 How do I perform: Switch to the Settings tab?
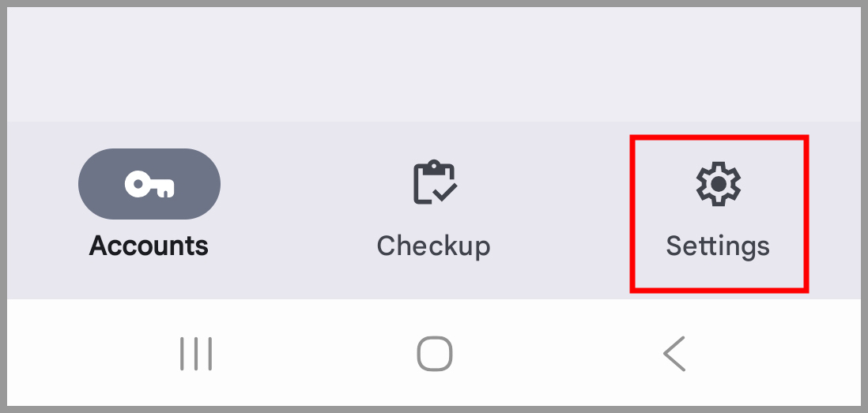[x=718, y=213]
